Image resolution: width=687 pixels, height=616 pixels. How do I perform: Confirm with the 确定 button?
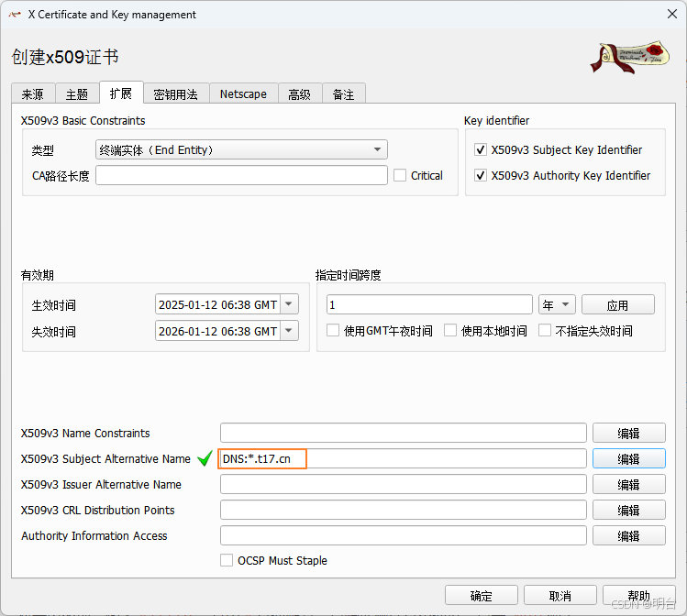pyautogui.click(x=481, y=596)
